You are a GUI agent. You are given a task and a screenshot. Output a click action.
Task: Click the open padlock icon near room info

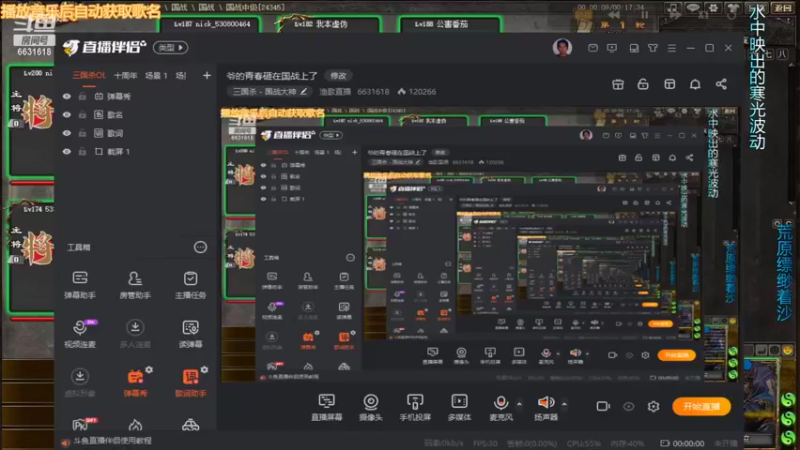(x=643, y=84)
